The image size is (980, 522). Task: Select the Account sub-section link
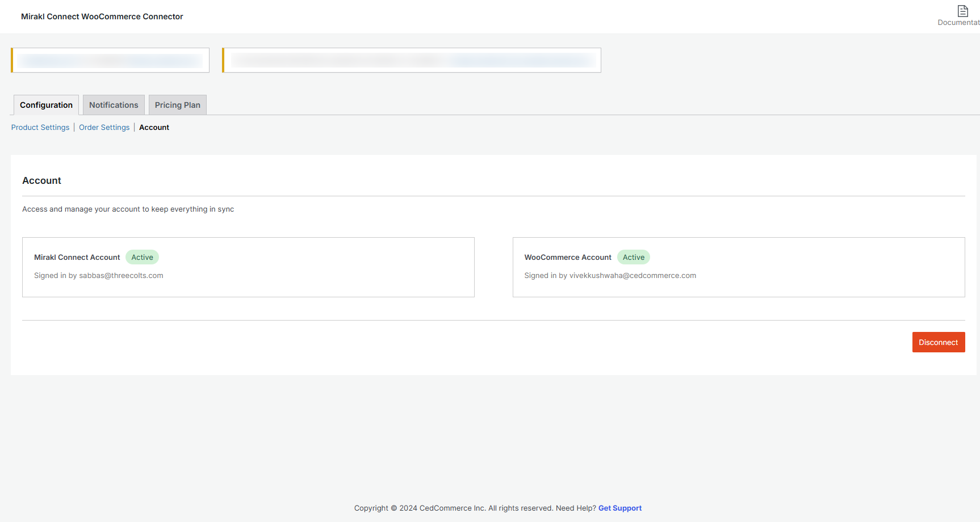pos(154,128)
